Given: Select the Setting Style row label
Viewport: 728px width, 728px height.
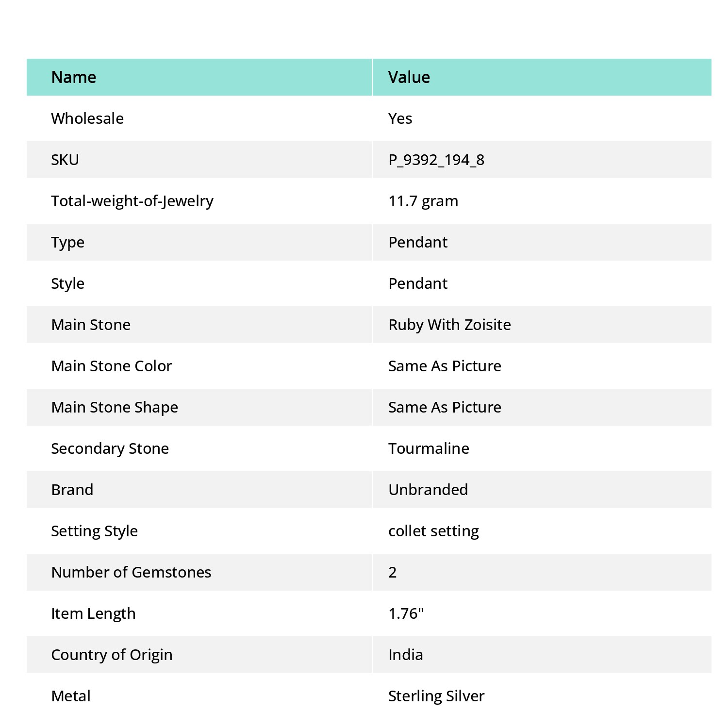Looking at the screenshot, I should click(x=95, y=531).
